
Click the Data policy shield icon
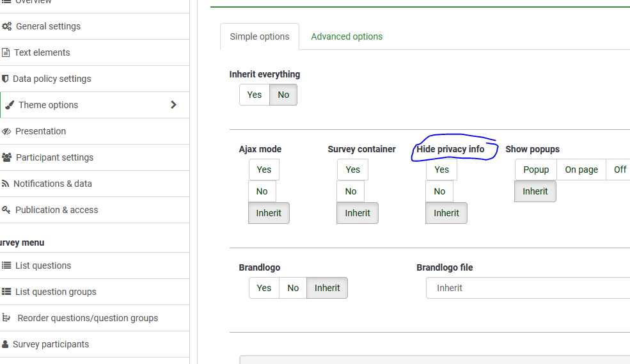[x=6, y=79]
